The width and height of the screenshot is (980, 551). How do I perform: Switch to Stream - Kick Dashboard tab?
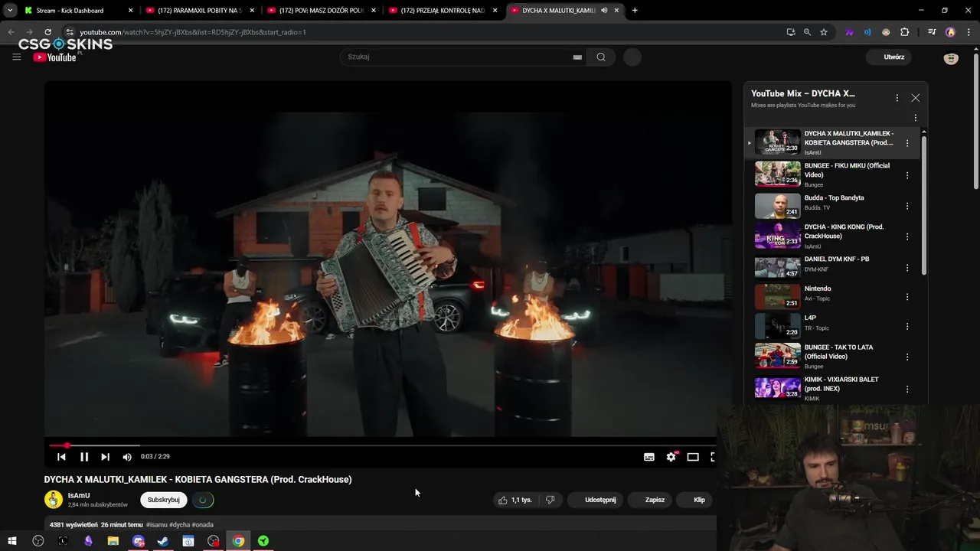[x=69, y=11]
